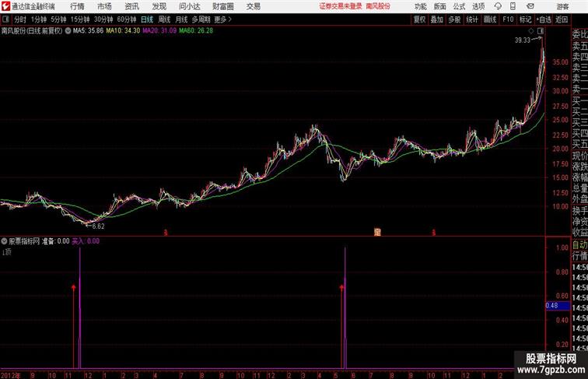Click the 准备: 0.00 indicator label
588x379 pixels.
pos(55,241)
